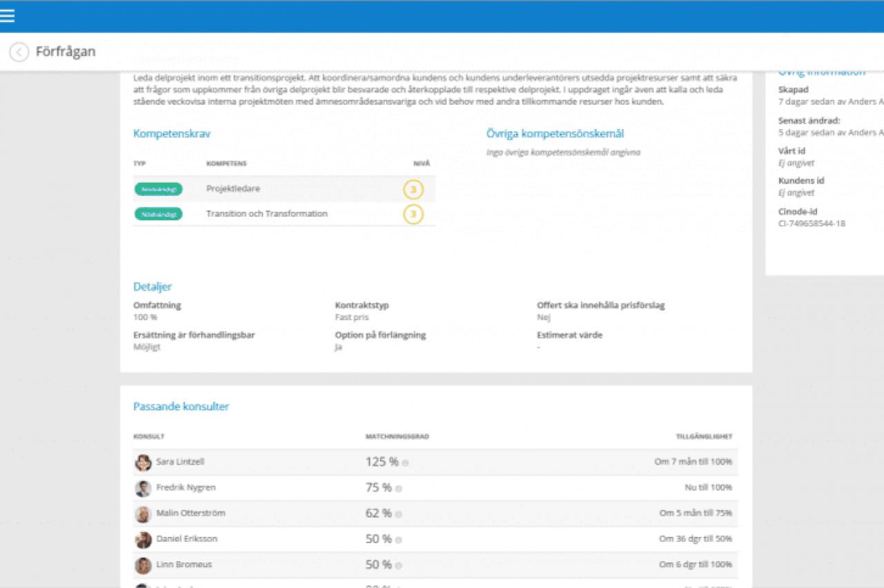Open the hamburger menu
This screenshot has width=884, height=588.
tap(8, 16)
